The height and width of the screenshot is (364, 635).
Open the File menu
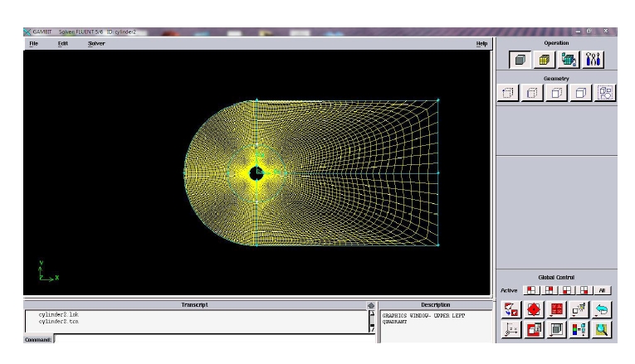pos(34,43)
